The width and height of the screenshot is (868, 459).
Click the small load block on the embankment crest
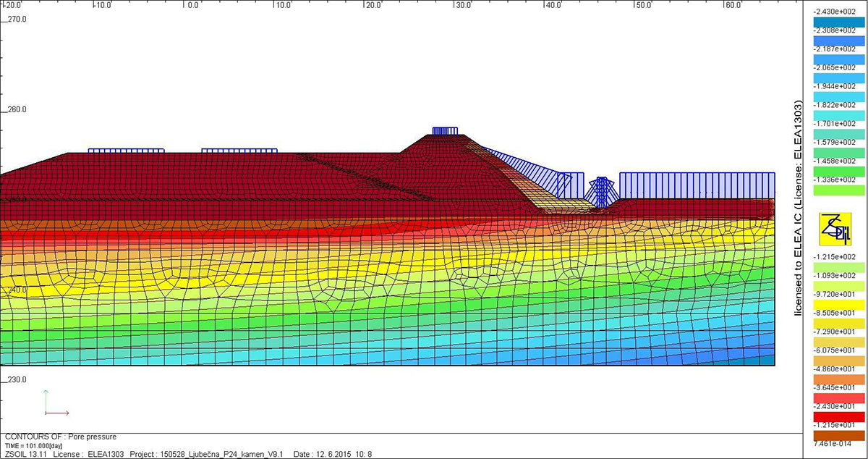point(445,131)
